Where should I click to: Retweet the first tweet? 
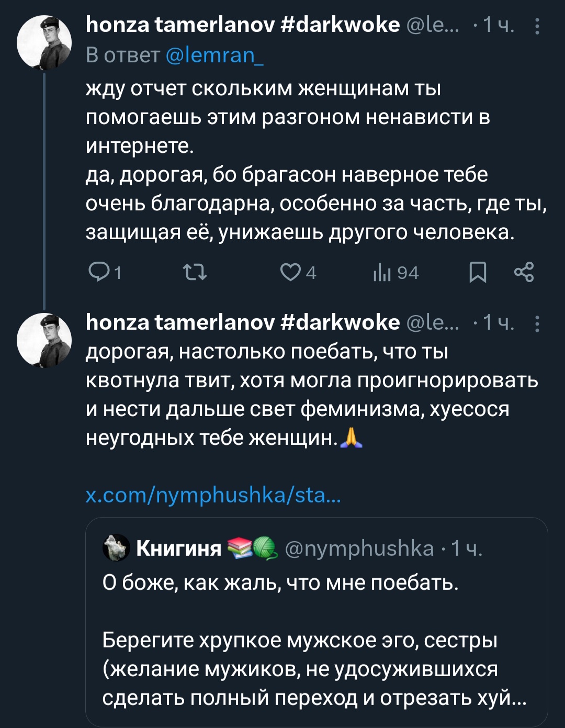(x=195, y=272)
